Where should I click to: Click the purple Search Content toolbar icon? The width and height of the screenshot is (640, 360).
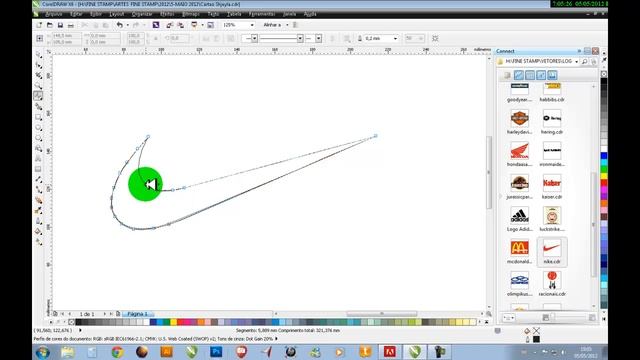(156, 25)
